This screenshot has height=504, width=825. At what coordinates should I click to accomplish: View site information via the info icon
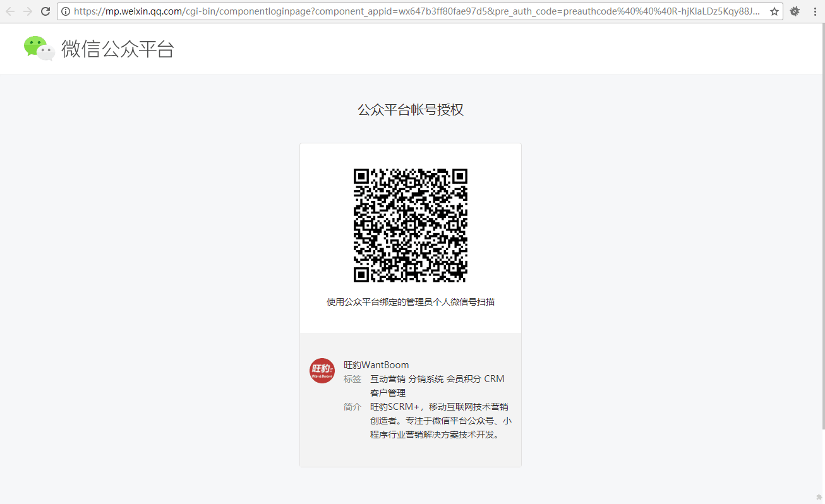click(66, 11)
